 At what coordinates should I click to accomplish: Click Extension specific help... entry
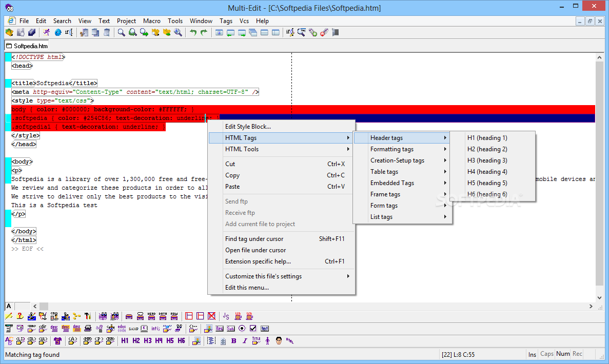click(x=282, y=261)
